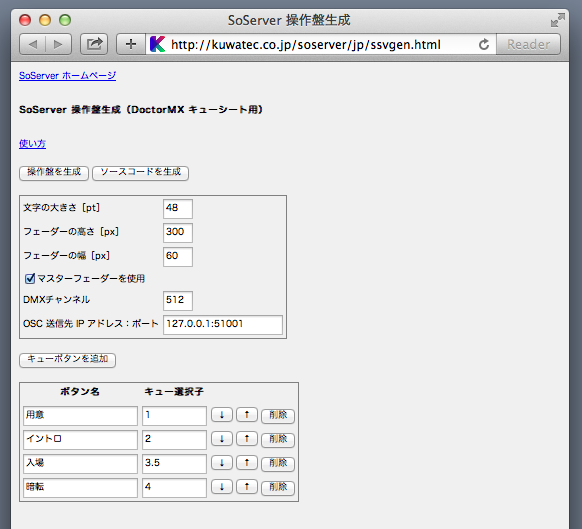582x529 pixels.
Task: Enter full screen with the corner arrows icon
Action: click(558, 20)
